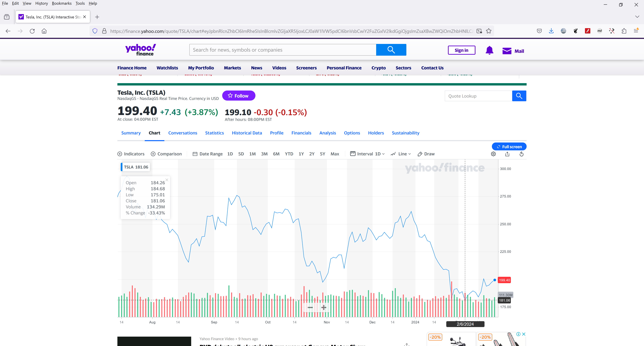Close the OHLC tooltip panel
The height and width of the screenshot is (346, 644).
coord(167,180)
